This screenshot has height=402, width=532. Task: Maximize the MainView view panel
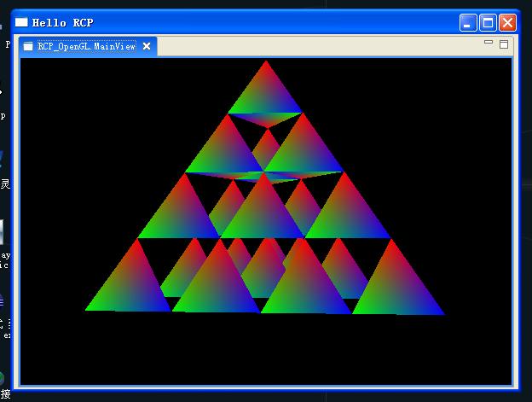(x=504, y=44)
